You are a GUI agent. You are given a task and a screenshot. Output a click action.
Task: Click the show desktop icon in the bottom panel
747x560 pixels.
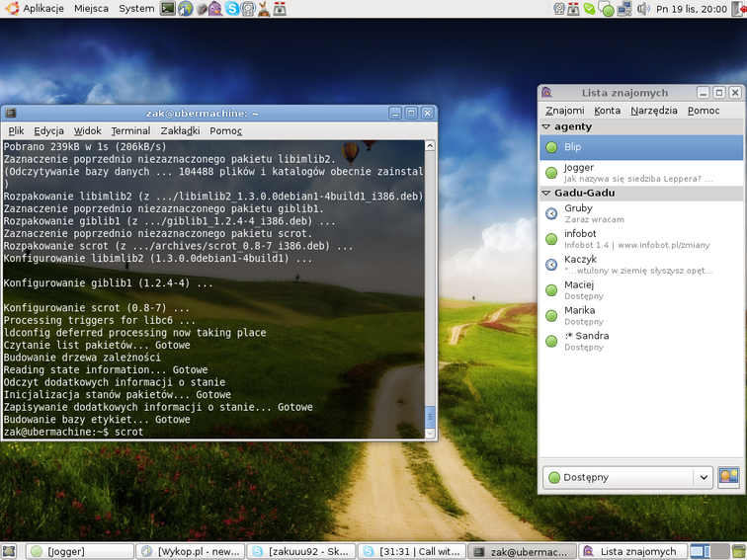click(9, 551)
